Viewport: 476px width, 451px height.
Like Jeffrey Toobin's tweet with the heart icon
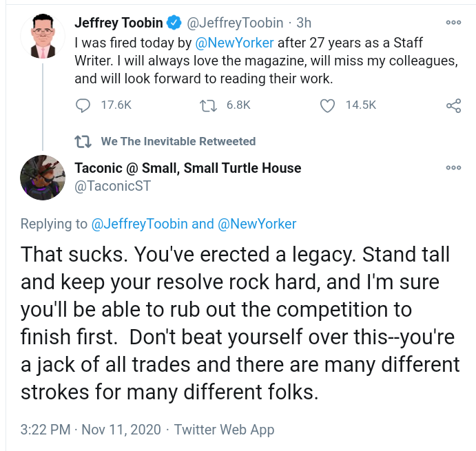point(328,105)
